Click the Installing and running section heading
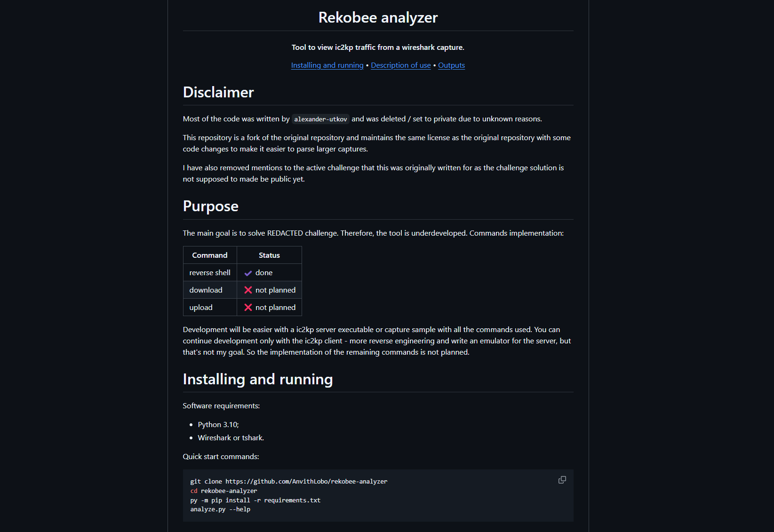This screenshot has height=532, width=774. coord(258,379)
